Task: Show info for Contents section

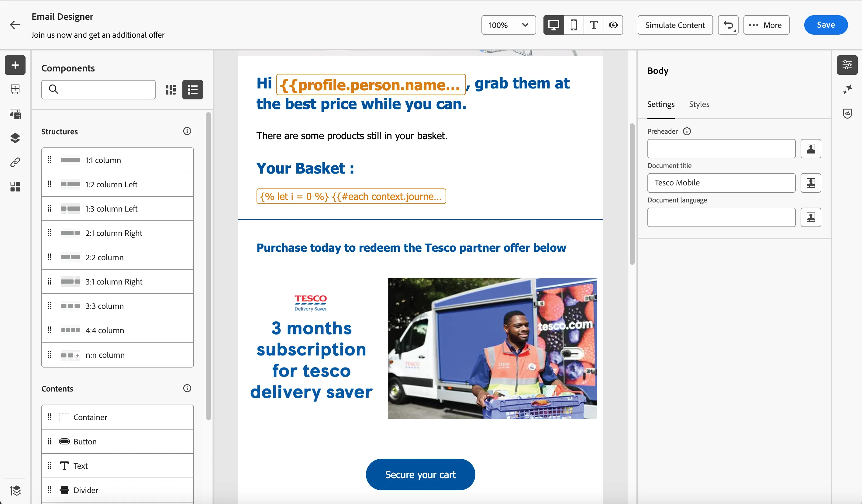Action: [187, 388]
